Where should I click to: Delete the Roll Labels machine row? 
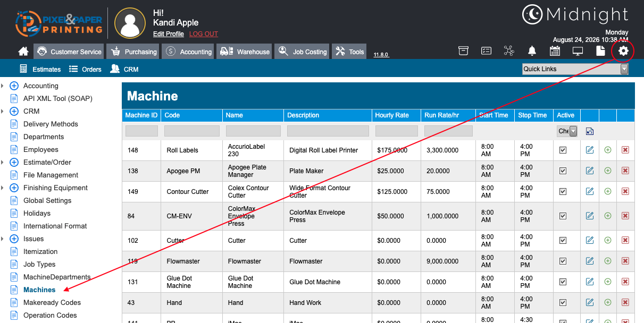(x=625, y=150)
